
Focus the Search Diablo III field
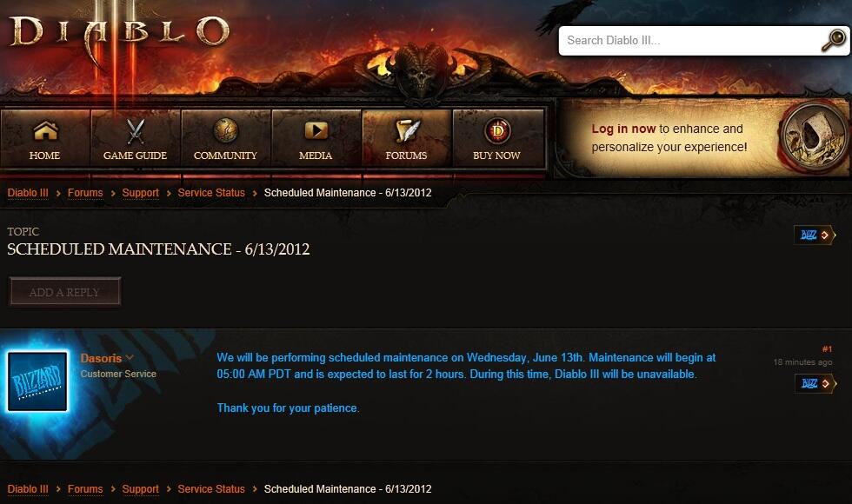tap(690, 41)
